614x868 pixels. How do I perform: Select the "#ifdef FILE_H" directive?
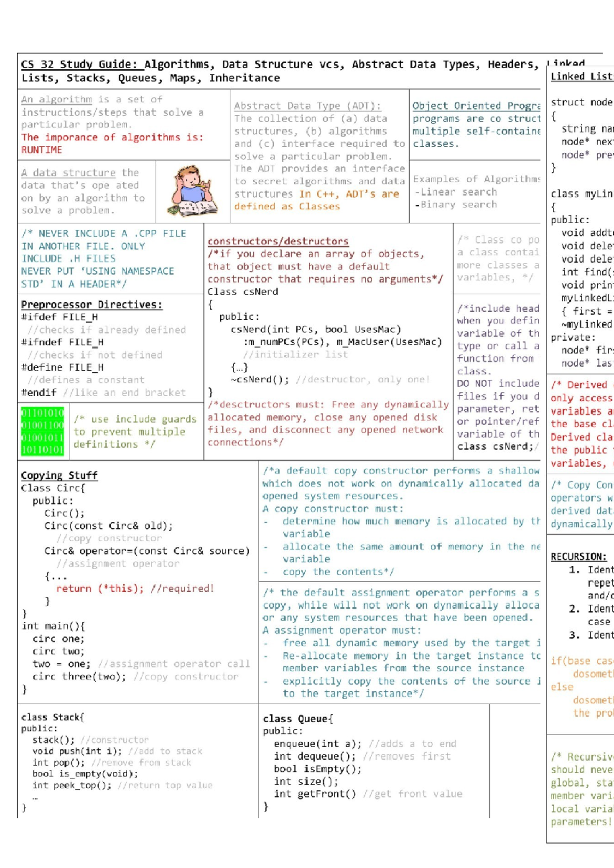coord(60,317)
